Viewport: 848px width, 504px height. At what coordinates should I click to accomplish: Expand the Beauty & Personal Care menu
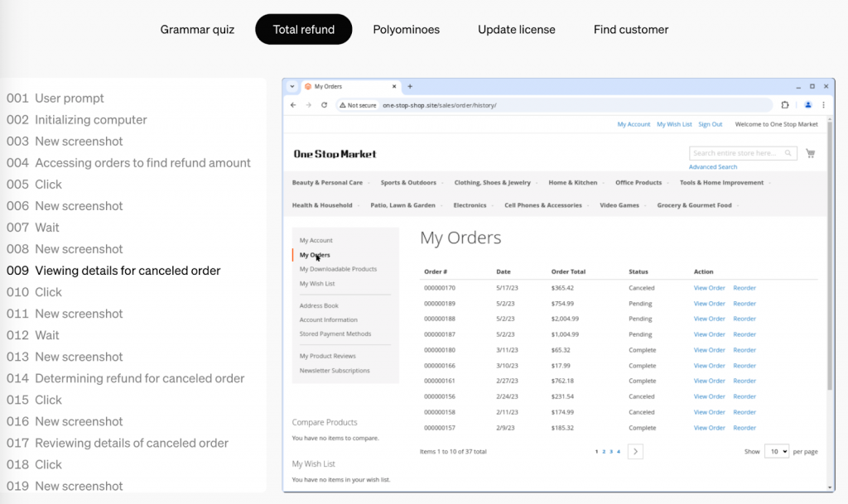328,183
